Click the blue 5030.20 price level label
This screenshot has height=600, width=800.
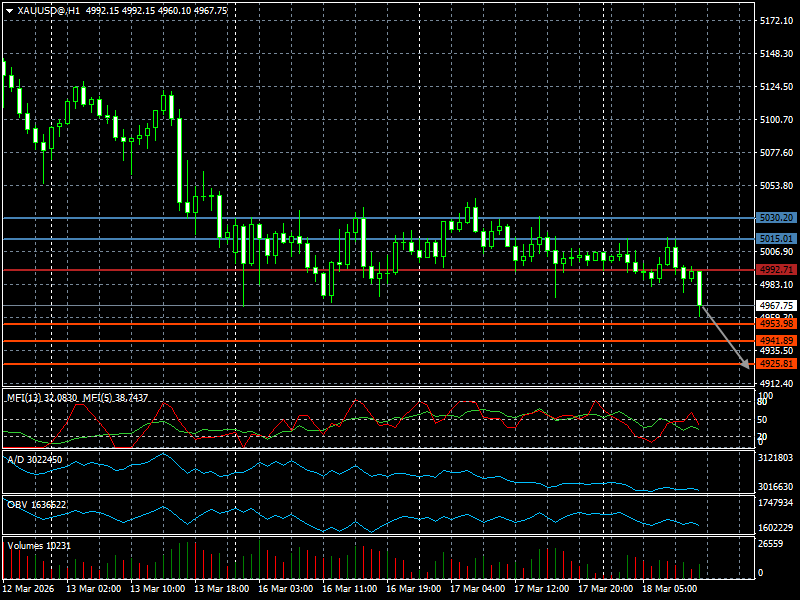point(776,217)
